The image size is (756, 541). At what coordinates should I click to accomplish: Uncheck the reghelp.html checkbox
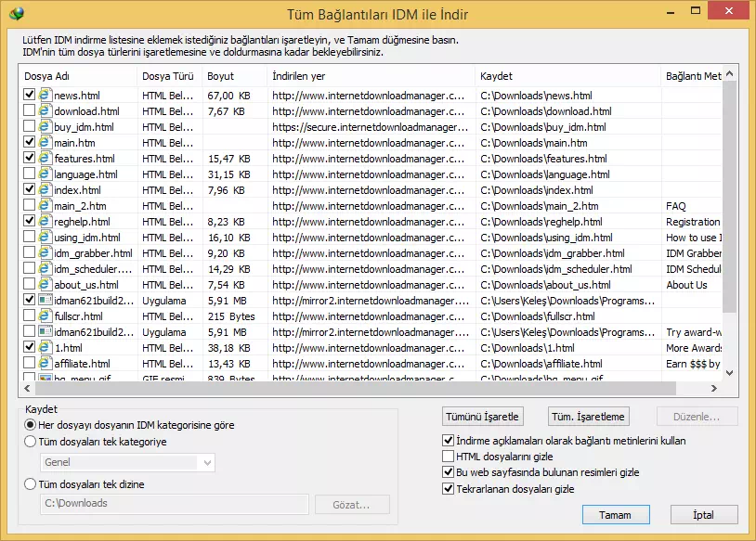(29, 221)
